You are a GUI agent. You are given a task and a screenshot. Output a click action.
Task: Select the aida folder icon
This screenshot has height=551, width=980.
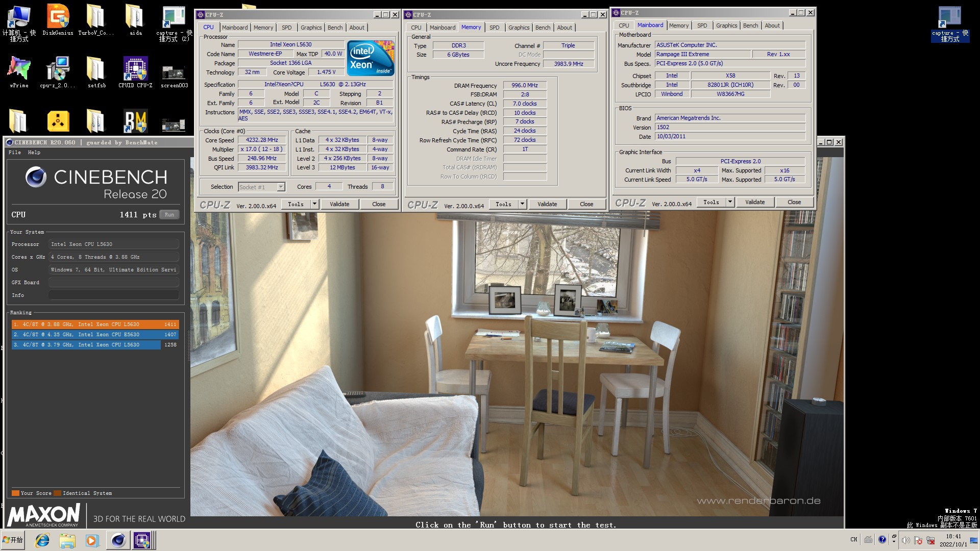click(x=135, y=19)
